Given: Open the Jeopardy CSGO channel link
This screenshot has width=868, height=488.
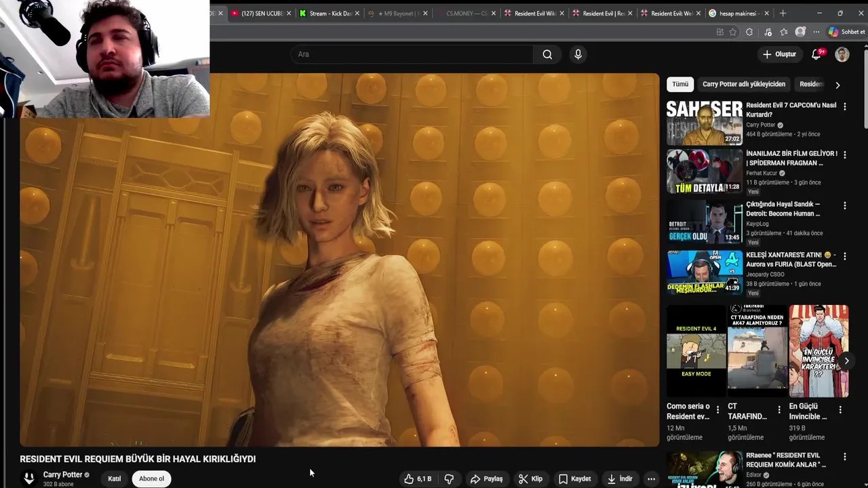Looking at the screenshot, I should pos(765,274).
